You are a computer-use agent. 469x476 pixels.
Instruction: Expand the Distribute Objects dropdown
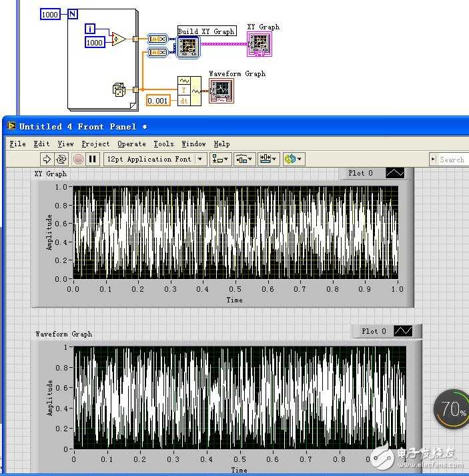(x=244, y=159)
